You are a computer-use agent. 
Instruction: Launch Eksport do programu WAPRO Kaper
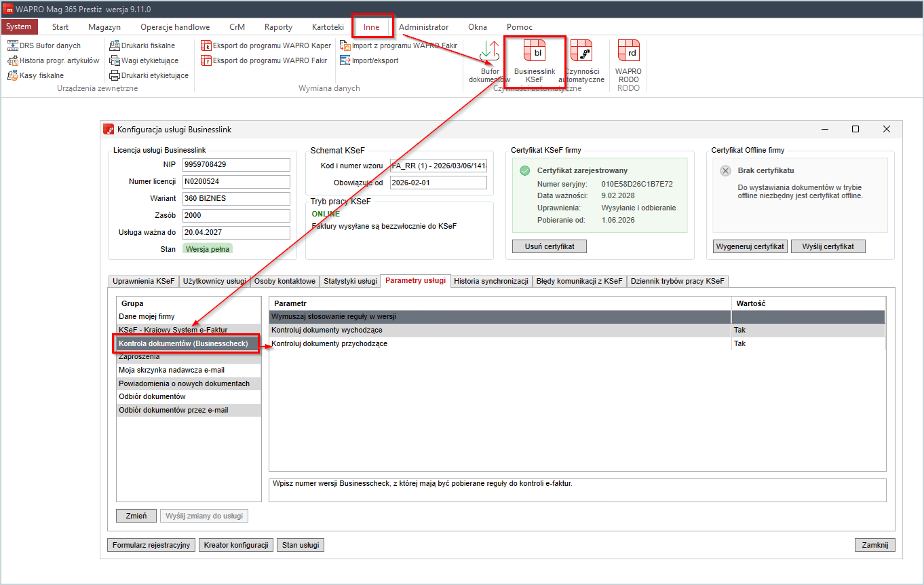(x=267, y=45)
